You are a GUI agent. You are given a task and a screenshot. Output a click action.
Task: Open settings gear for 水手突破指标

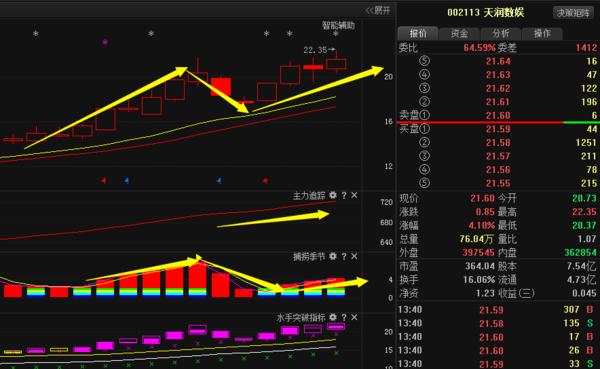(333, 317)
